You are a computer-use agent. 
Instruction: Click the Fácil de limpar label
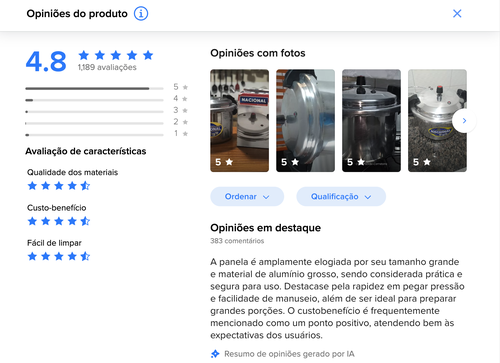(54, 243)
